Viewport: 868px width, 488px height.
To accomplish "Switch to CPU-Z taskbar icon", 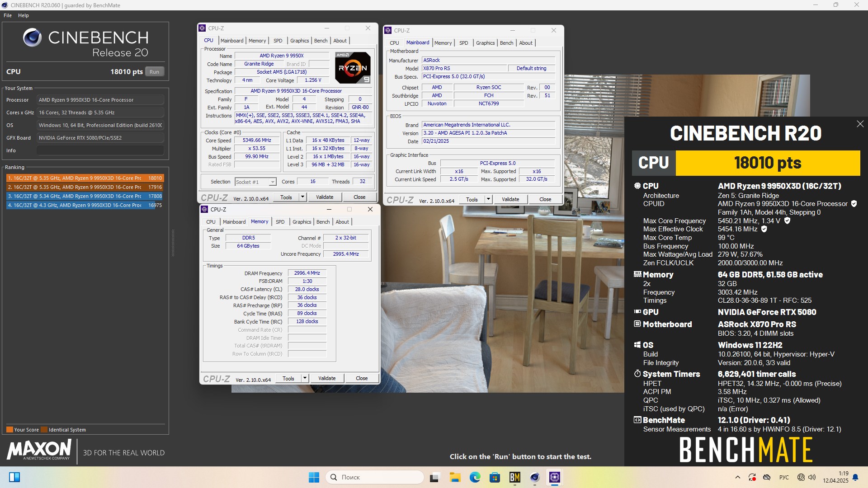I will click(x=555, y=477).
